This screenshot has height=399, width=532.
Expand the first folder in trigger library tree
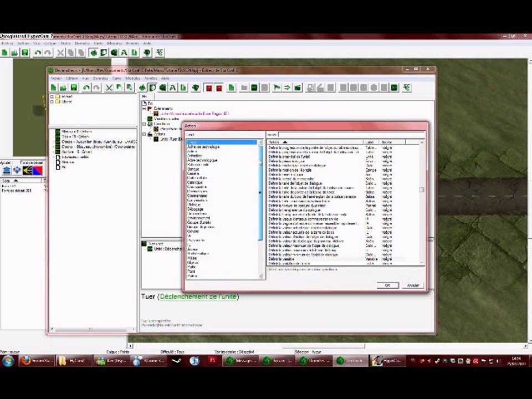click(x=52, y=96)
